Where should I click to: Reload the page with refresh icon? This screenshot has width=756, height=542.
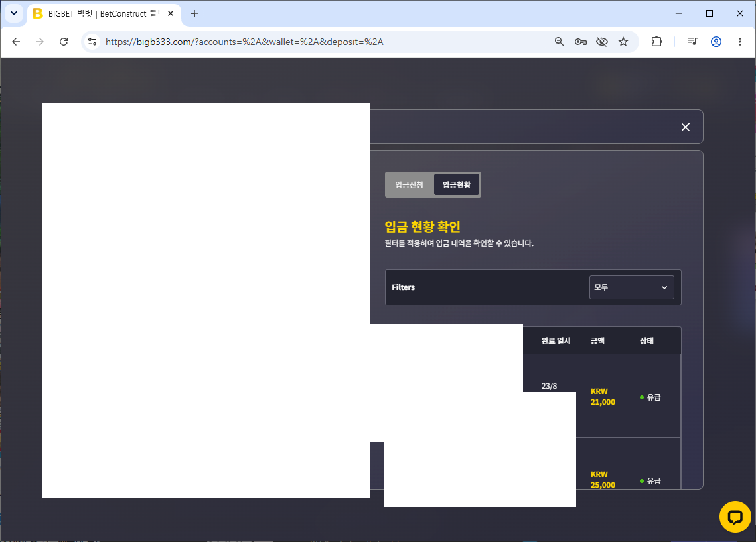[64, 42]
